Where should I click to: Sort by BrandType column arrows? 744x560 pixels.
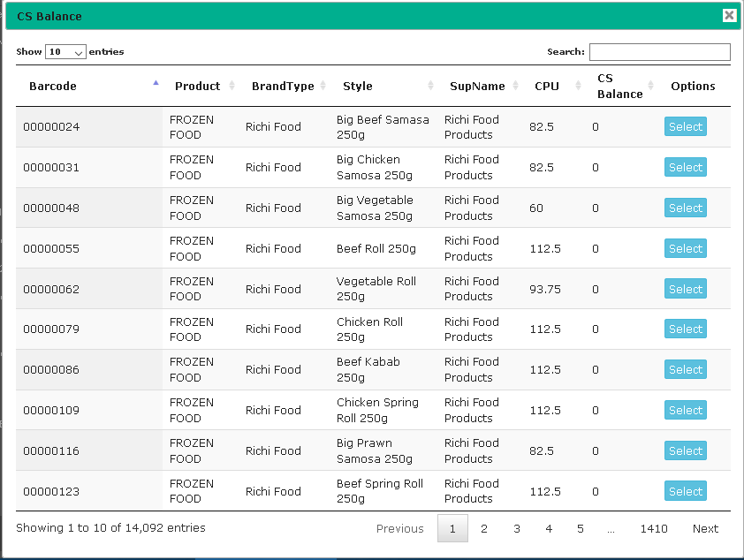[x=323, y=86]
